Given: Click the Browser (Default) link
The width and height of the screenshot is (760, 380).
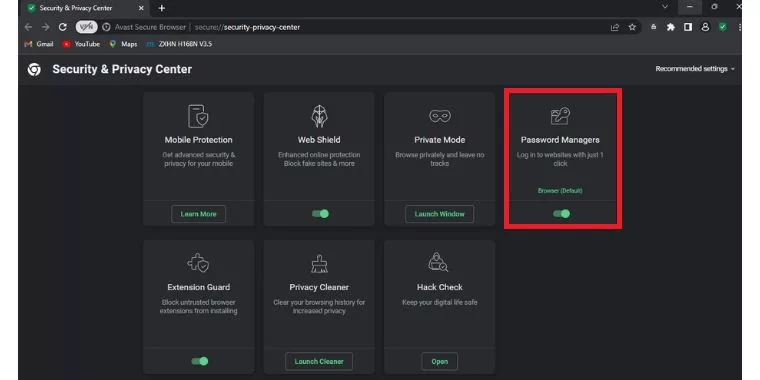Looking at the screenshot, I should [x=560, y=191].
